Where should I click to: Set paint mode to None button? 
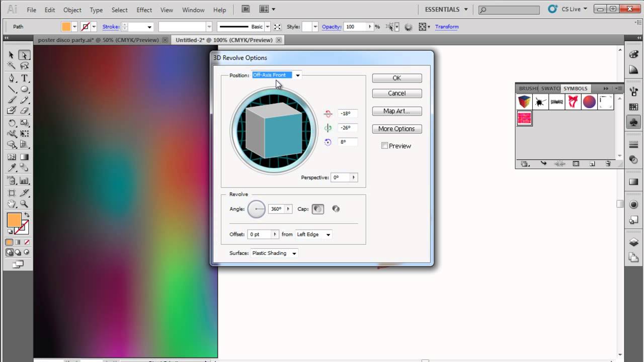[x=27, y=242]
